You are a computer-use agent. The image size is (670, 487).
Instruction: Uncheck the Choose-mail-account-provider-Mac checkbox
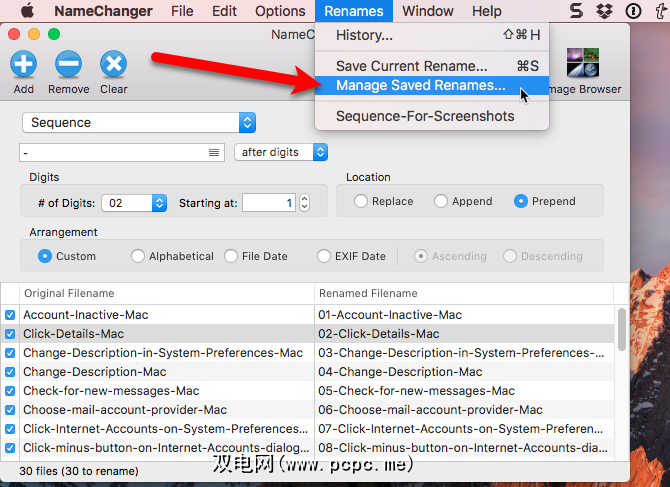tap(10, 410)
